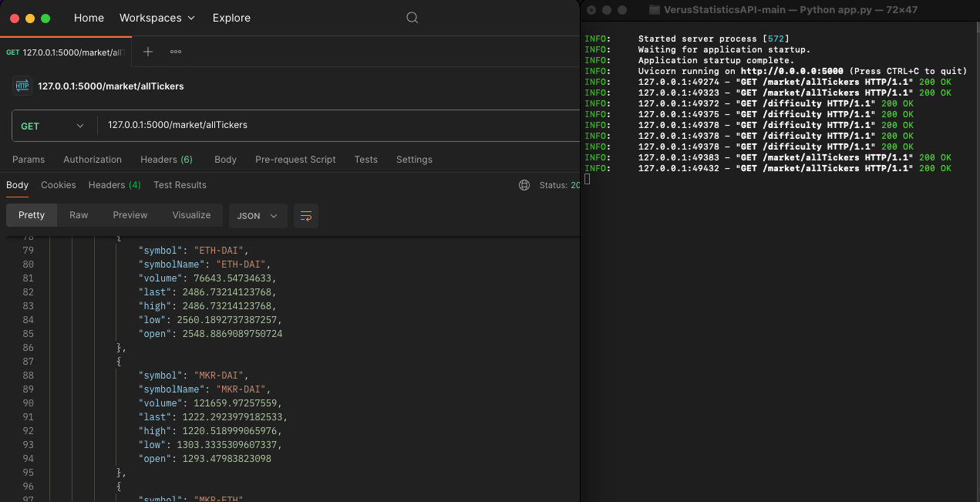This screenshot has height=502, width=980.
Task: Open the Headers (6) request tab
Action: click(167, 160)
